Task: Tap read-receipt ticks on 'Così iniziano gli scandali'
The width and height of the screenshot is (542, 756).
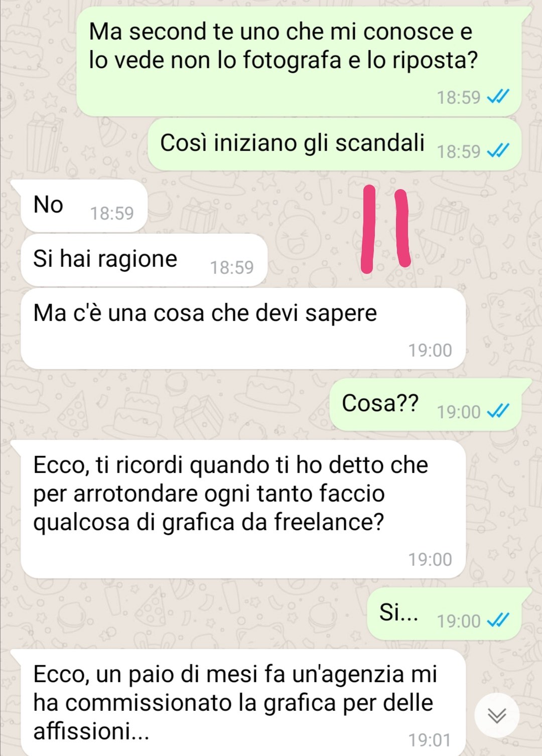Action: point(499,150)
